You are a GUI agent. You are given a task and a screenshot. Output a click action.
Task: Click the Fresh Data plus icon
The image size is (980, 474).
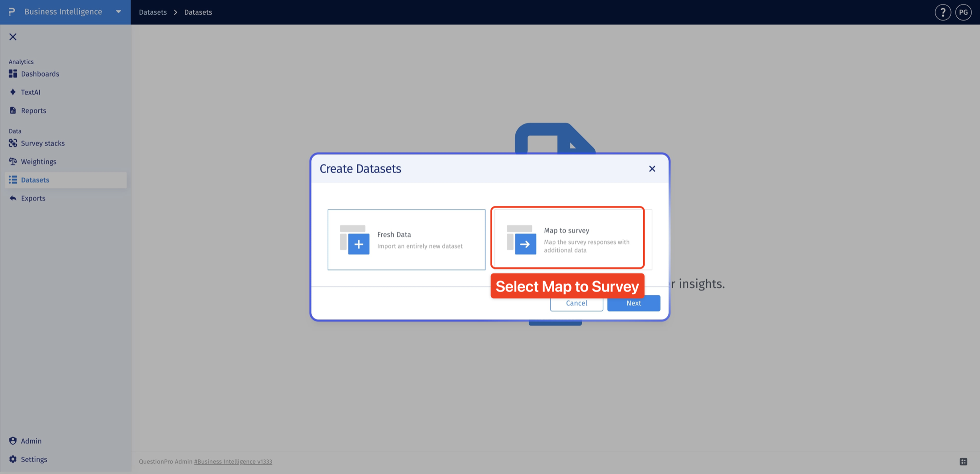359,244
